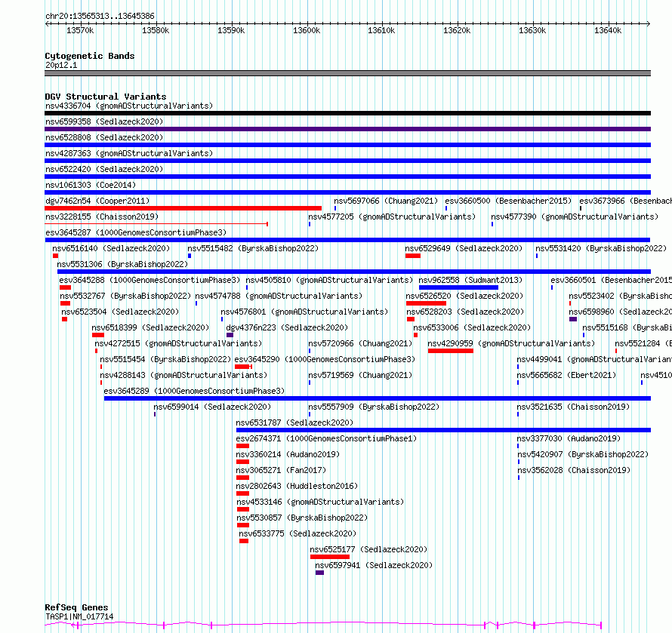Click nsv5420907 ByrskaBishop2022 label

tap(583, 454)
